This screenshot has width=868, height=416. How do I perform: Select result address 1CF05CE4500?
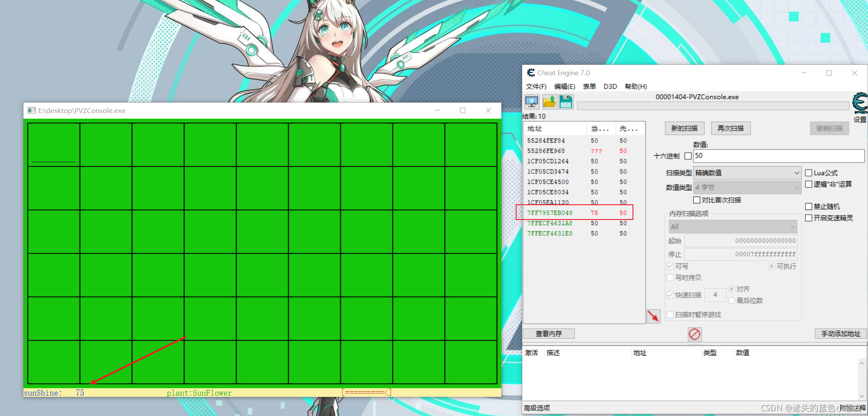(x=548, y=182)
